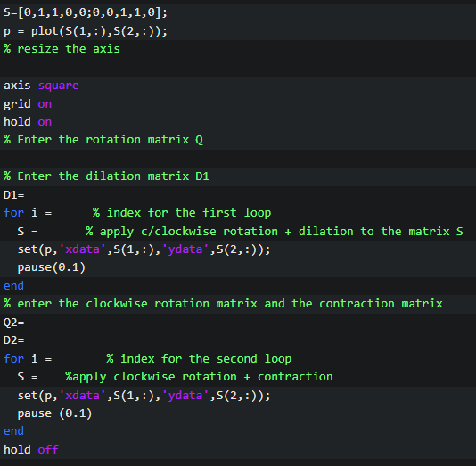
Task: Click the 'apply c/clockwise rotation + dilation' comment
Action: point(275,232)
